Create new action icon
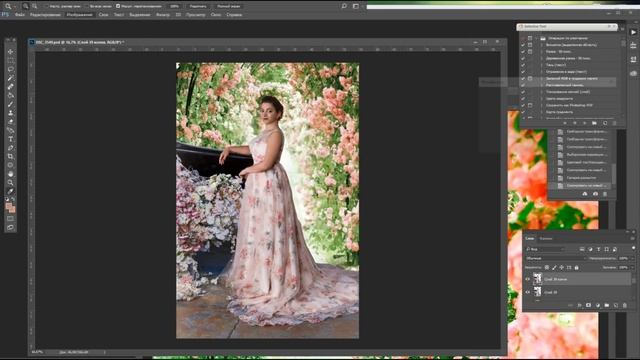The image size is (640, 360). point(604,123)
